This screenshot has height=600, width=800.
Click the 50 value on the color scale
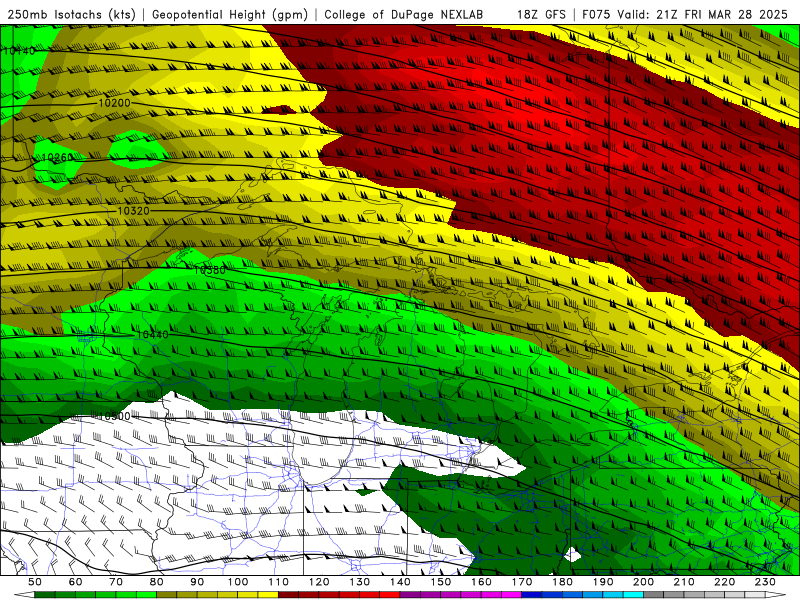tap(35, 582)
